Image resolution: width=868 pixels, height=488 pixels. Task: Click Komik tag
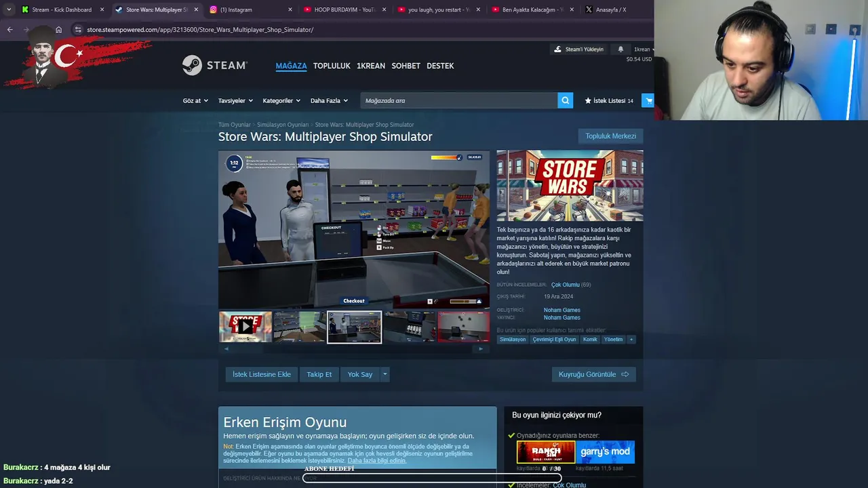click(x=590, y=339)
